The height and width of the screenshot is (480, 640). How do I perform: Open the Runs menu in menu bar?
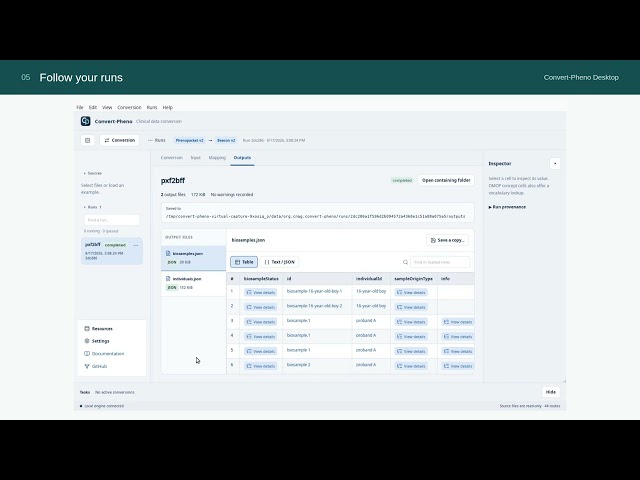tap(152, 107)
